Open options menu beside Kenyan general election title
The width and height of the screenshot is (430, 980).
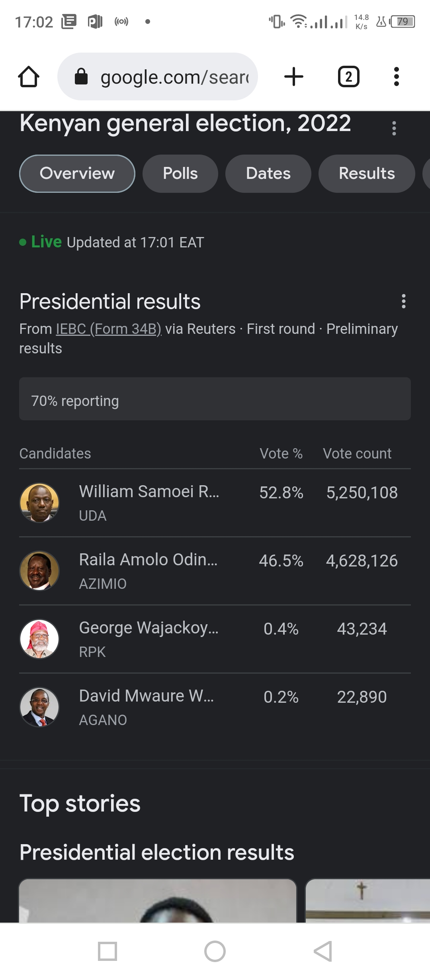pyautogui.click(x=394, y=128)
